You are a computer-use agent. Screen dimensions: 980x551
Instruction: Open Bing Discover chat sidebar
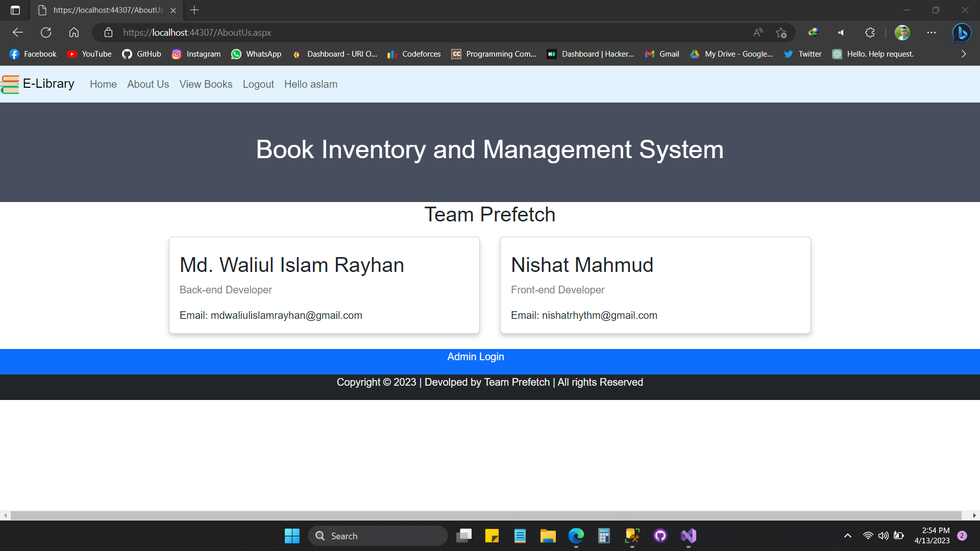click(962, 32)
